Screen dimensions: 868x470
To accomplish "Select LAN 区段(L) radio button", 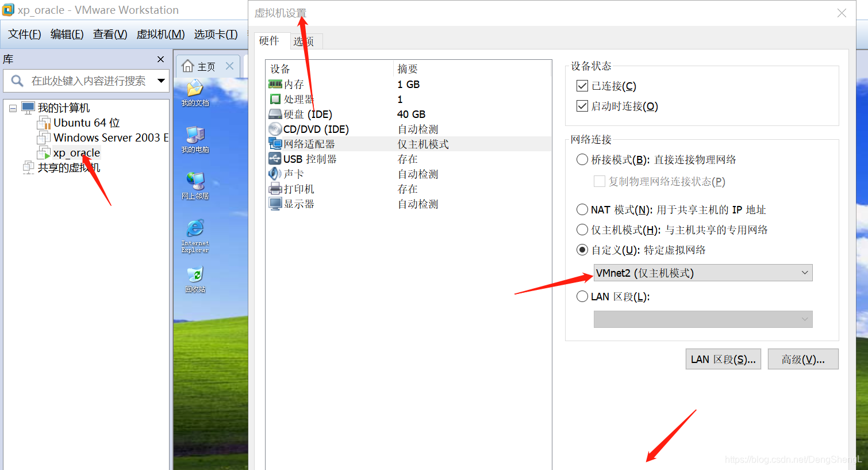I will [x=582, y=296].
